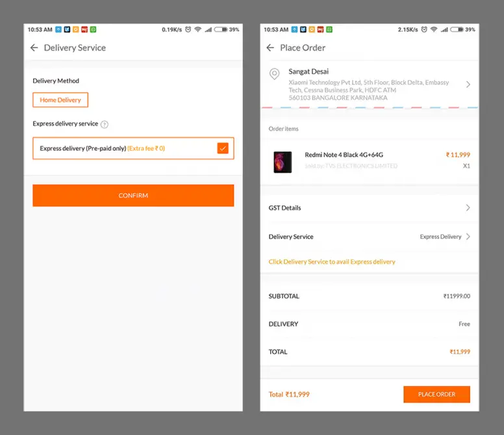
Task: Tap the X1 quantity text
Action: coord(466,166)
